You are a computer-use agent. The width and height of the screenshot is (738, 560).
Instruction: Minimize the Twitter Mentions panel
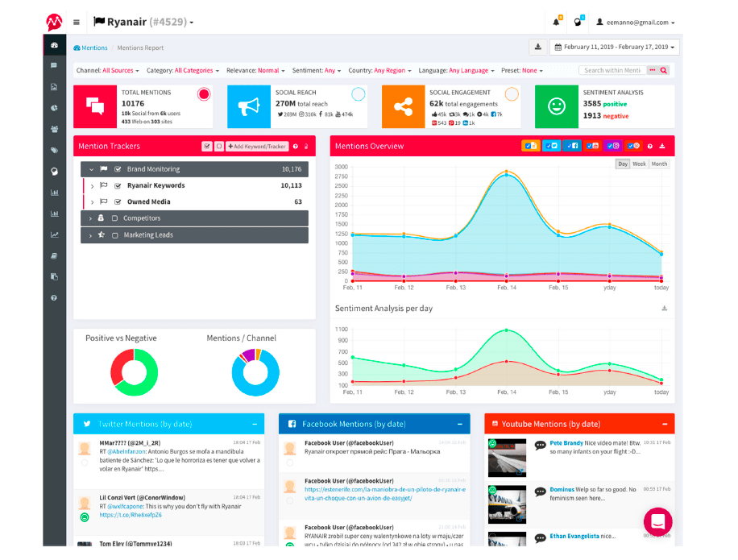click(255, 424)
